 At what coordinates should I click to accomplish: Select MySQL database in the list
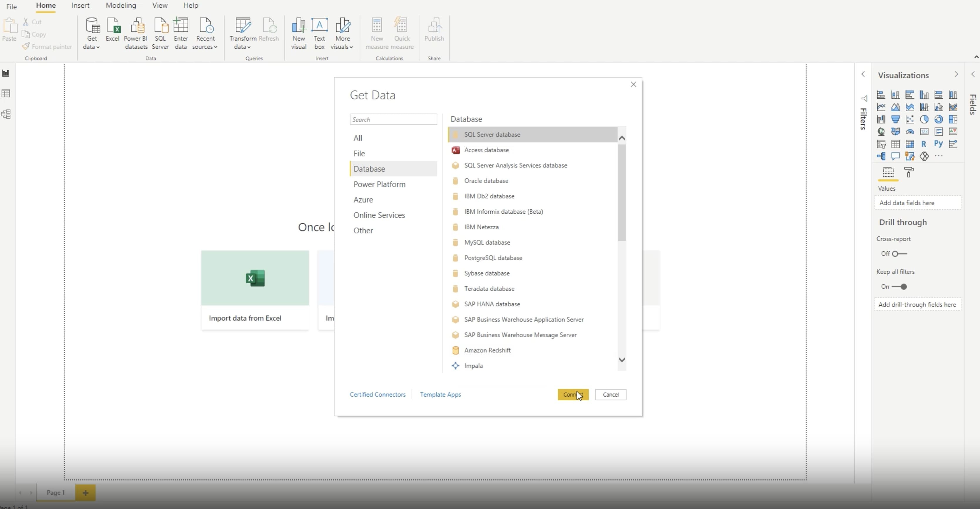pyautogui.click(x=533, y=242)
